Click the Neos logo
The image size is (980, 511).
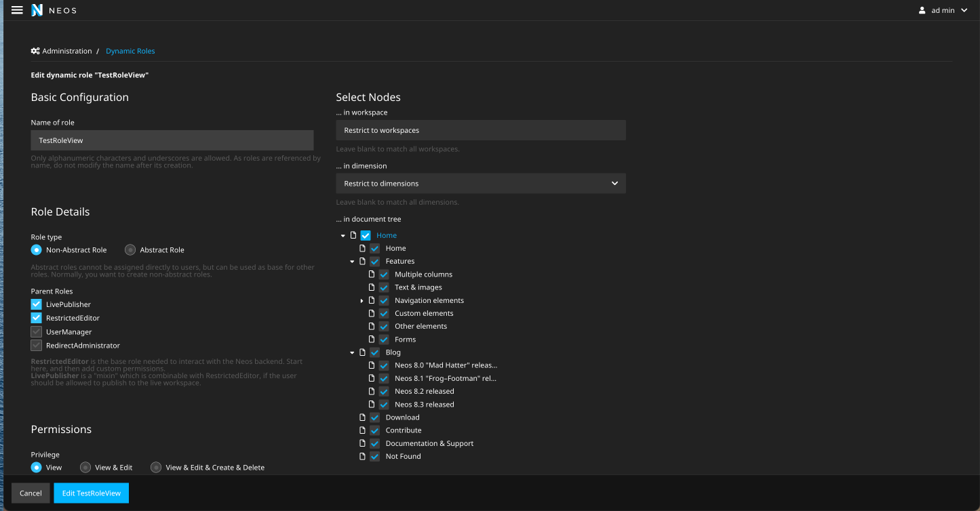[37, 10]
